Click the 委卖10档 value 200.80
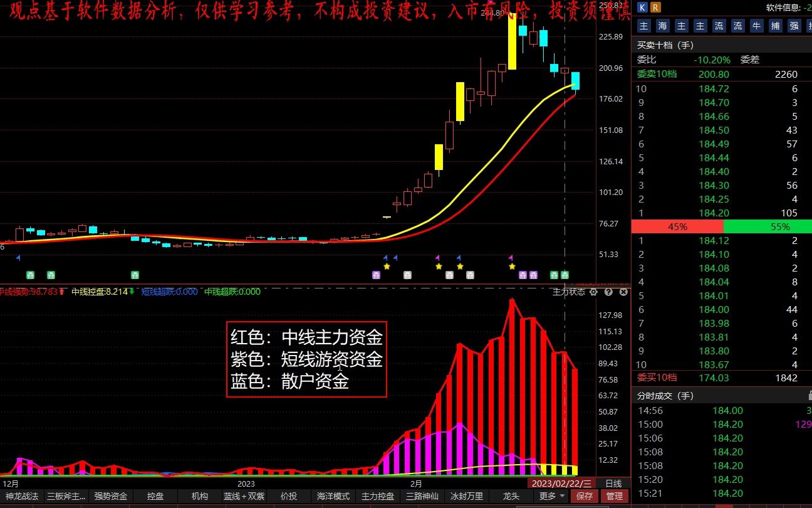Image resolution: width=812 pixels, height=508 pixels. point(714,74)
